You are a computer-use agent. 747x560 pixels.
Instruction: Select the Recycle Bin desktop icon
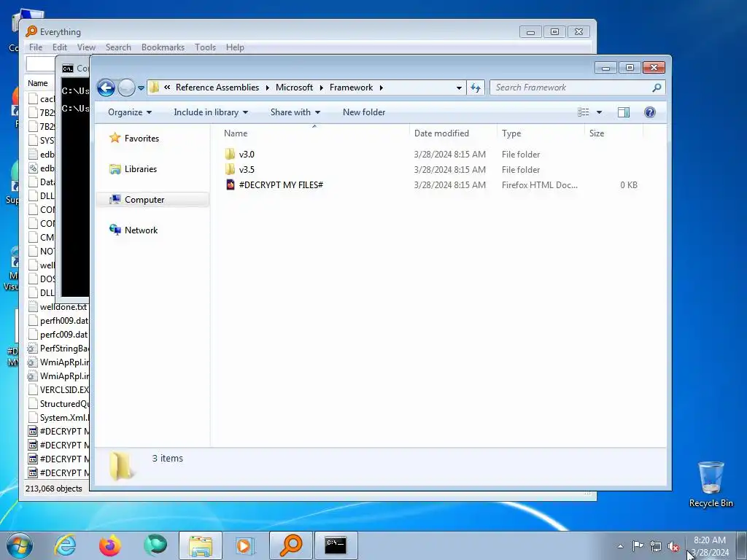tap(711, 484)
